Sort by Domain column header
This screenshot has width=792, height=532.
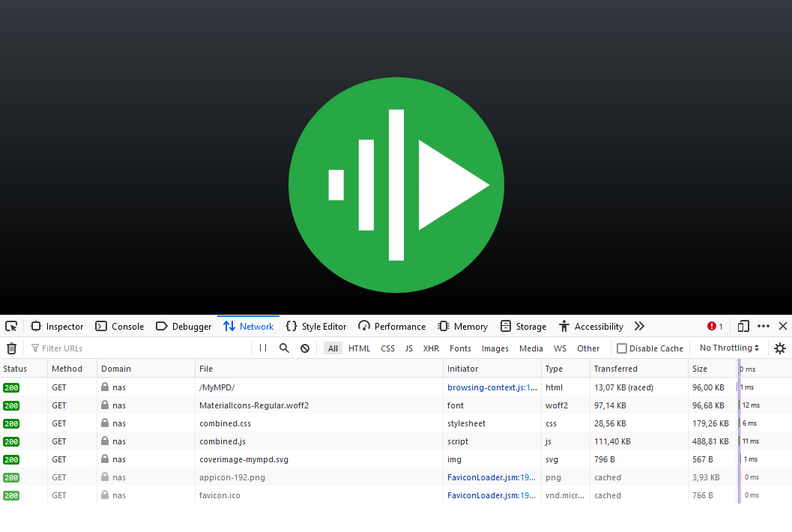146,369
